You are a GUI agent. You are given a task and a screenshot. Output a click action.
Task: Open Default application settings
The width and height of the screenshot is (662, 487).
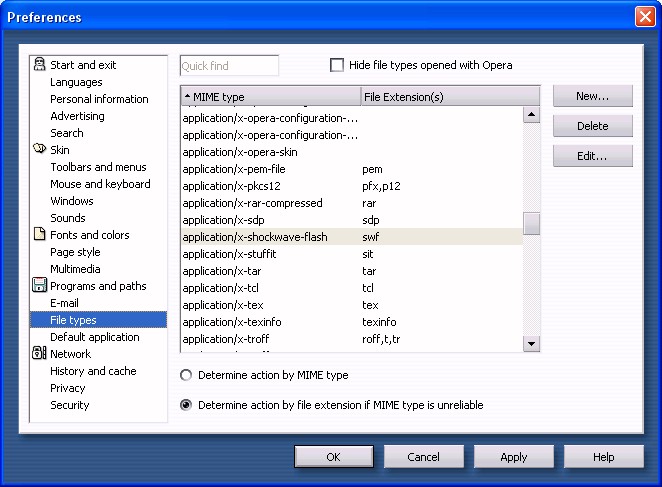pos(95,337)
